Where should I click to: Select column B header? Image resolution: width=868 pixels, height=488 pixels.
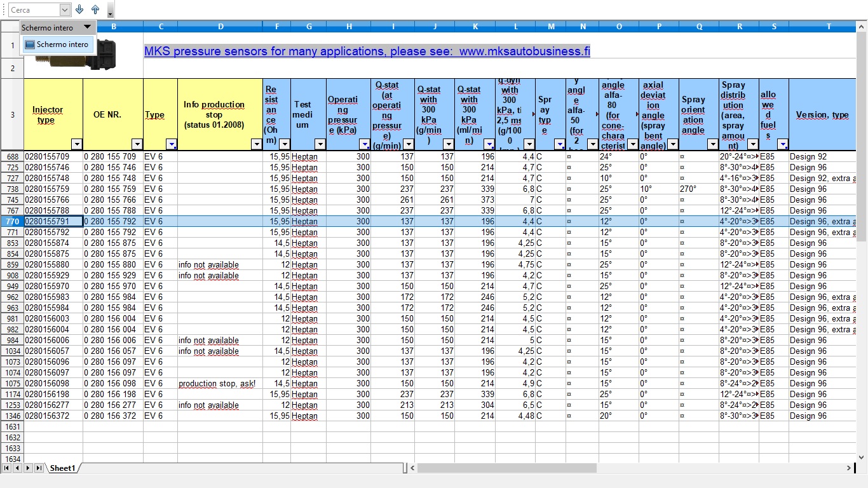coord(113,26)
